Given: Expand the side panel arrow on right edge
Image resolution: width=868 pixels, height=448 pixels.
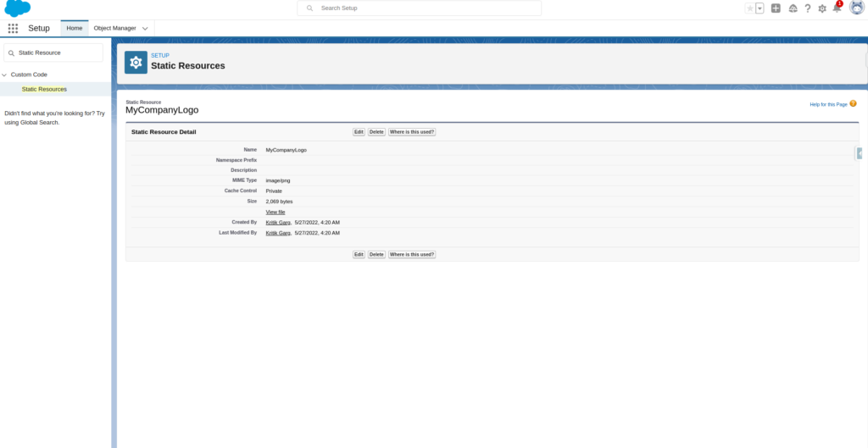Looking at the screenshot, I should click(x=860, y=153).
